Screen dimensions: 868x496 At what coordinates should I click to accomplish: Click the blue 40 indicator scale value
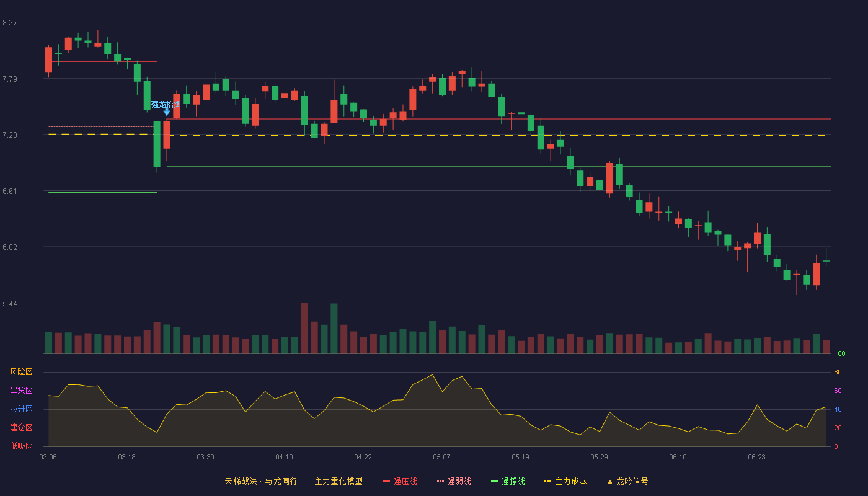[x=838, y=410]
